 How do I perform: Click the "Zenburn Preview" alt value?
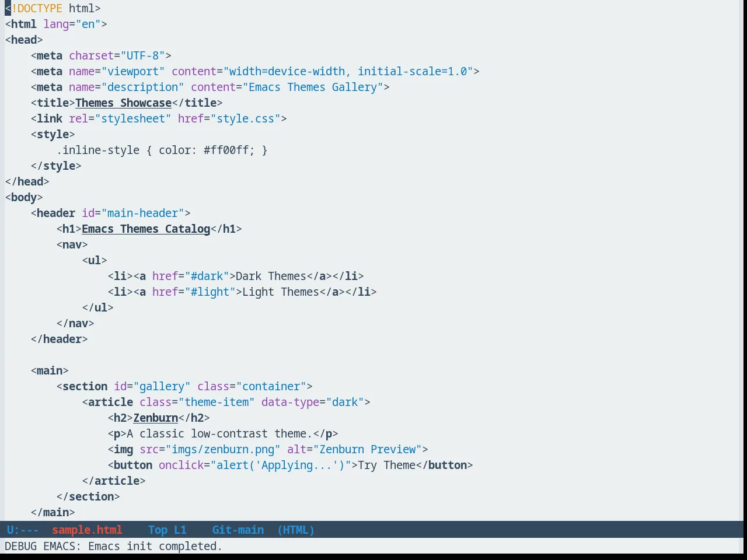tap(368, 449)
